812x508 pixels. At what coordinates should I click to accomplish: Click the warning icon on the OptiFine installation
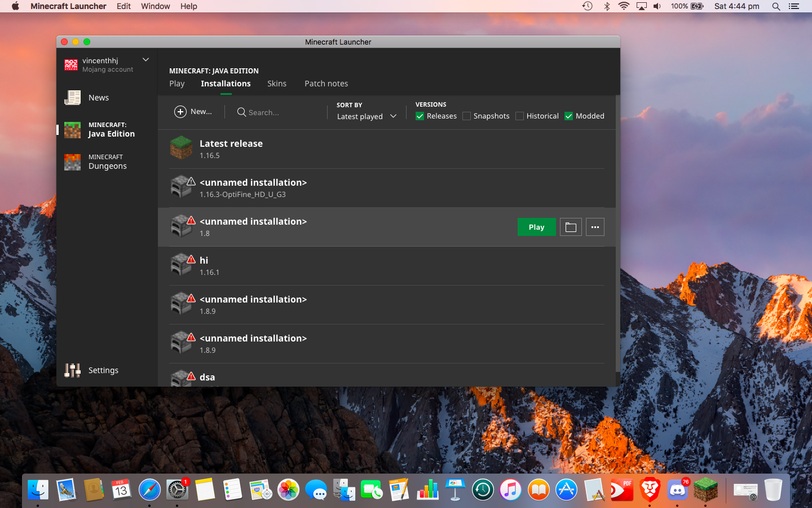click(191, 181)
